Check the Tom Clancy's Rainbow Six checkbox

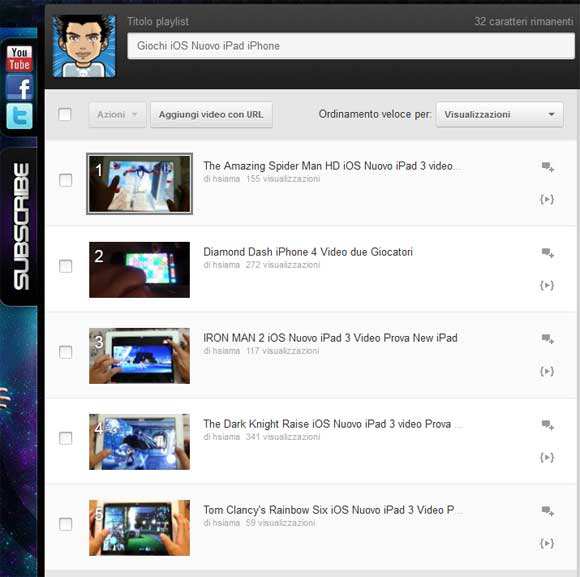65,524
